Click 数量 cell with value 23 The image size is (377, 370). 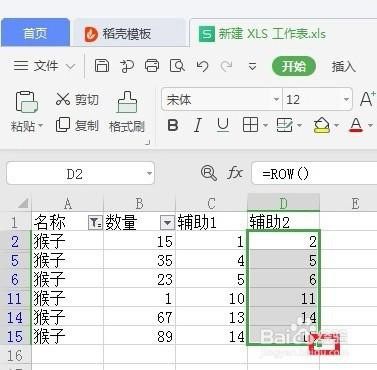pyautogui.click(x=139, y=279)
